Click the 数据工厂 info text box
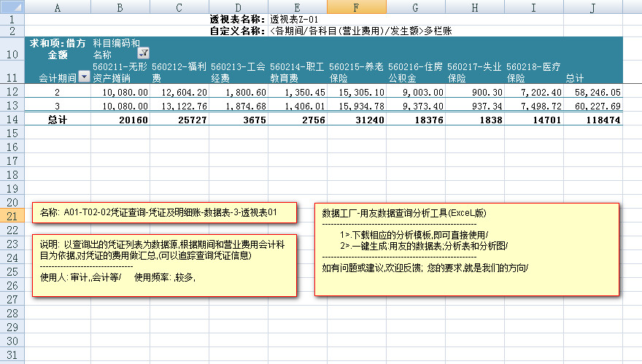 467,249
